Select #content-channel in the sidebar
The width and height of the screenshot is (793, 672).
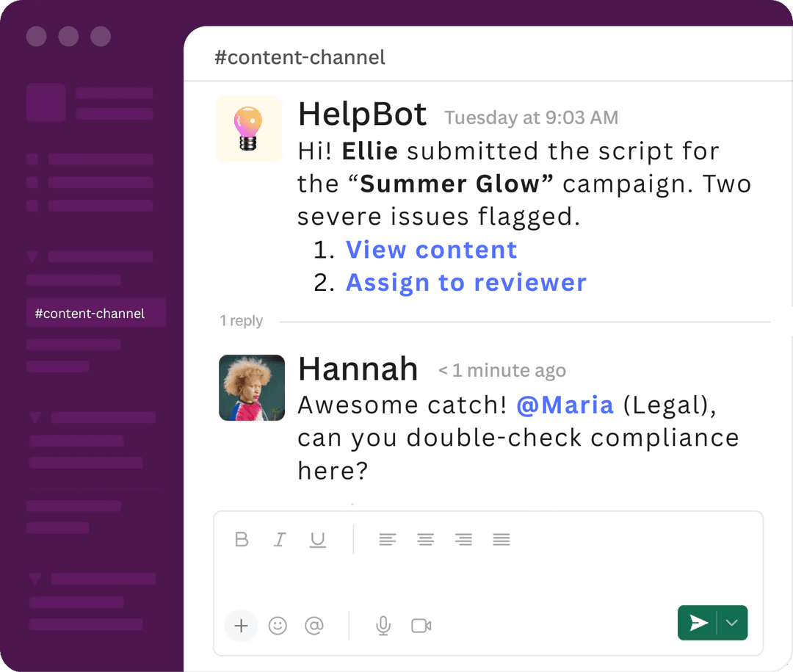(x=95, y=313)
